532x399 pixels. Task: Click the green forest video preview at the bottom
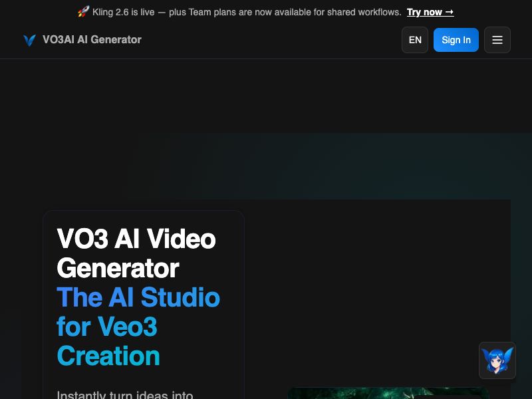pyautogui.click(x=388, y=394)
